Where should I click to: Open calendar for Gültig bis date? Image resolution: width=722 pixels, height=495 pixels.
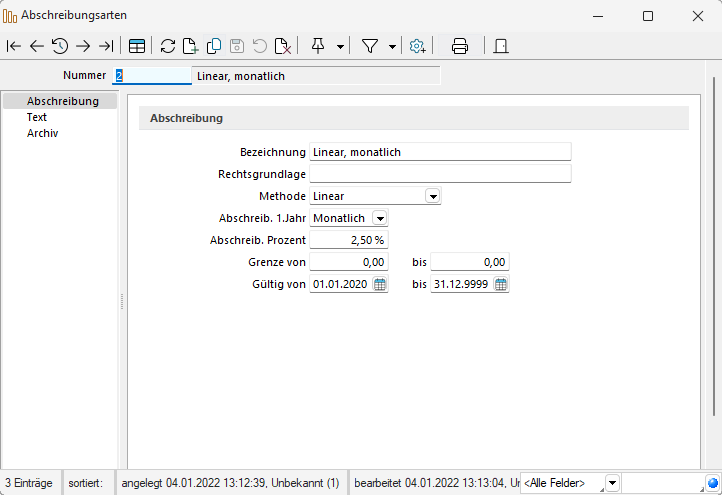501,284
